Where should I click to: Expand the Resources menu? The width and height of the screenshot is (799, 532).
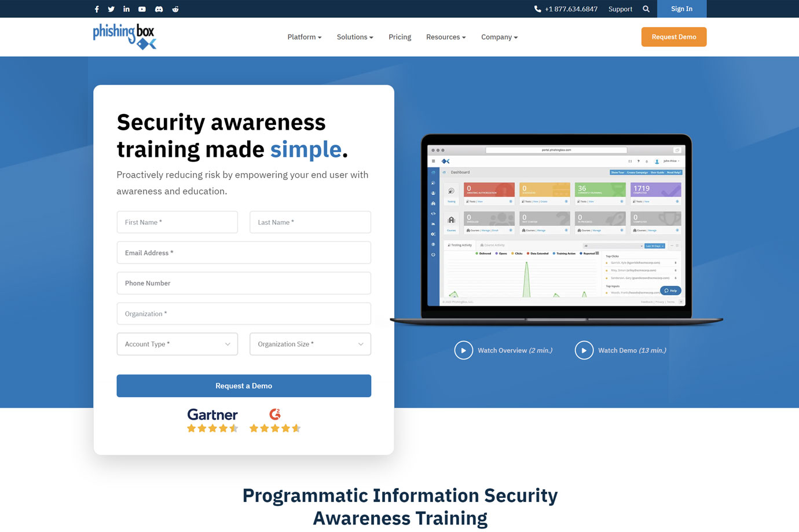446,37
